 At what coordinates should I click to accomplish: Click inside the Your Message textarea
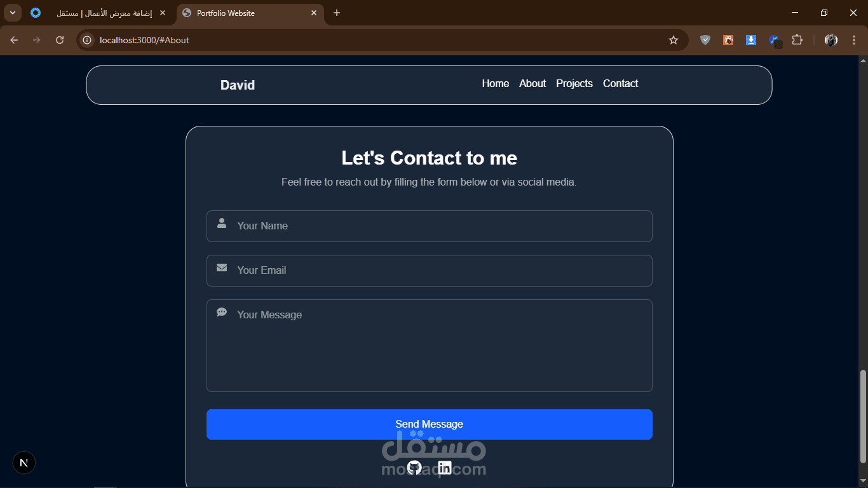tap(430, 346)
